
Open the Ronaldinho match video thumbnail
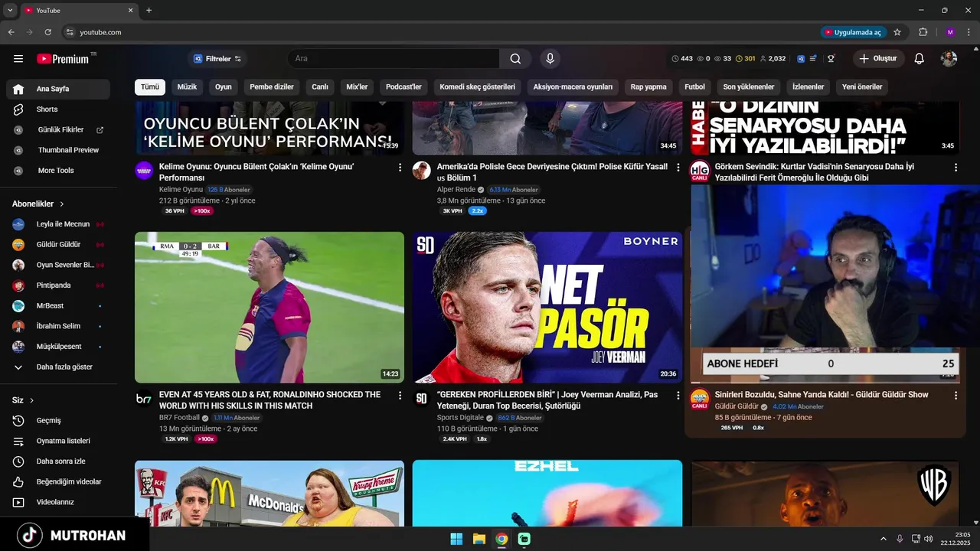pyautogui.click(x=269, y=307)
